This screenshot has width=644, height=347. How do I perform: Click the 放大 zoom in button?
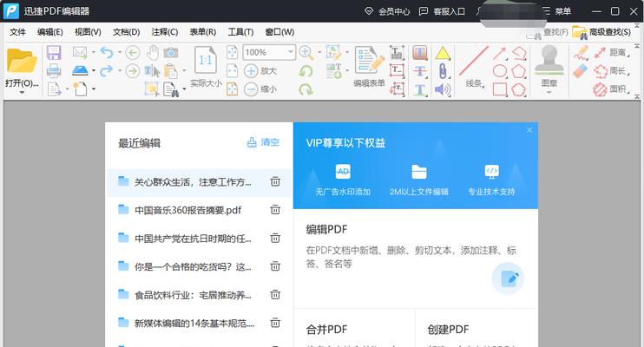tap(260, 70)
